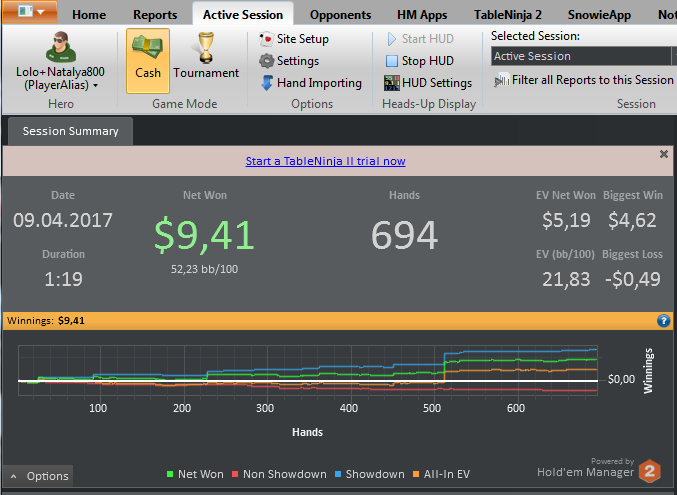677x495 pixels.
Task: Open the Reports tab
Action: pos(155,15)
